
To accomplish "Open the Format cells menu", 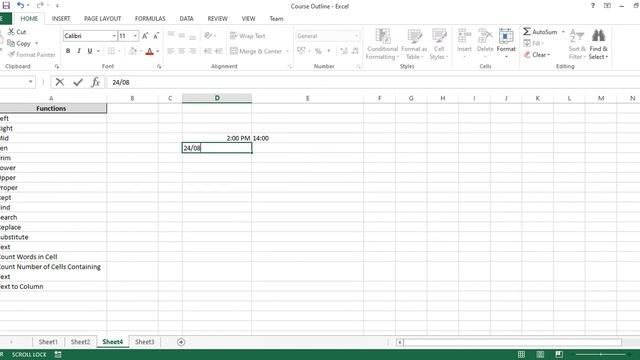I will point(506,44).
